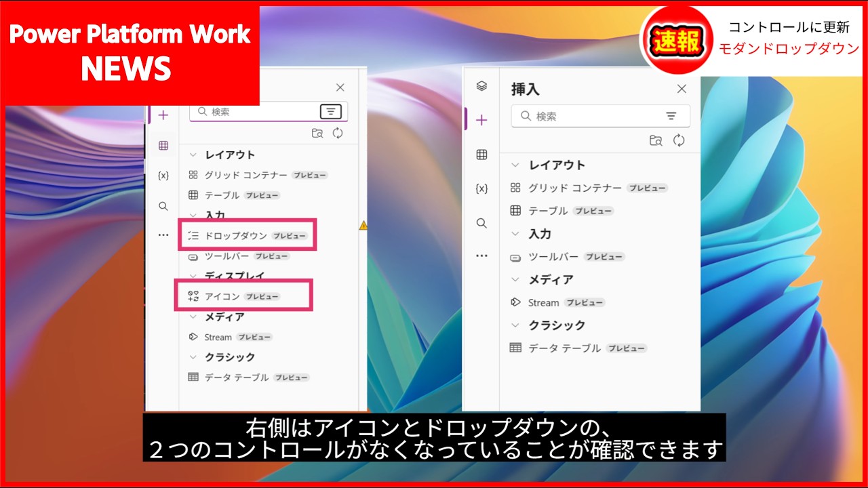Close the left insert panel
Screen dimensions: 868x488
pos(340,87)
